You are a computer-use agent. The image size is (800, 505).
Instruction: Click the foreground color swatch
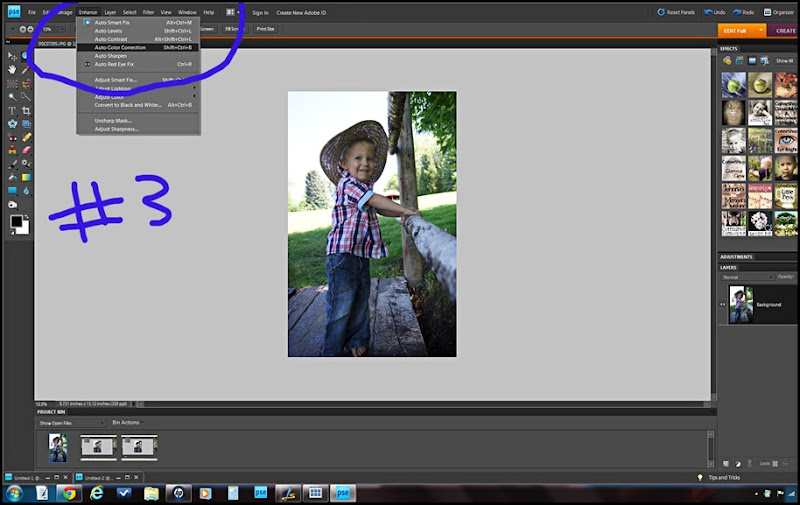pos(17,220)
